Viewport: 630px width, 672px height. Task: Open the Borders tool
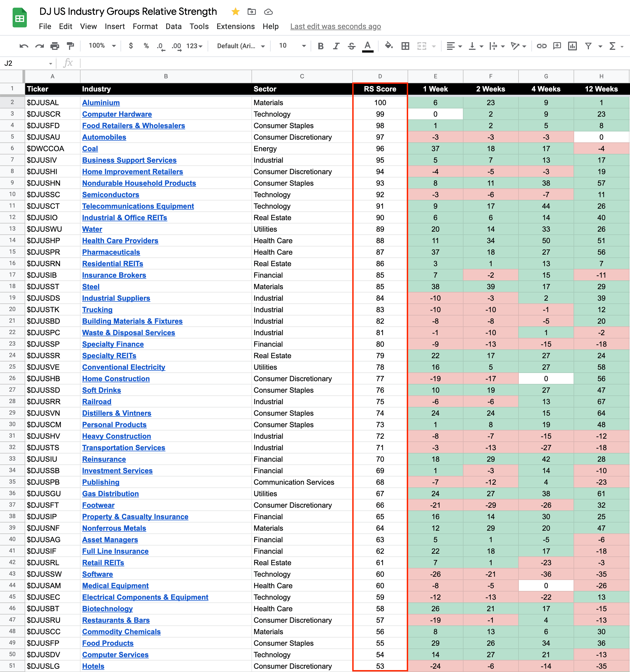point(405,46)
